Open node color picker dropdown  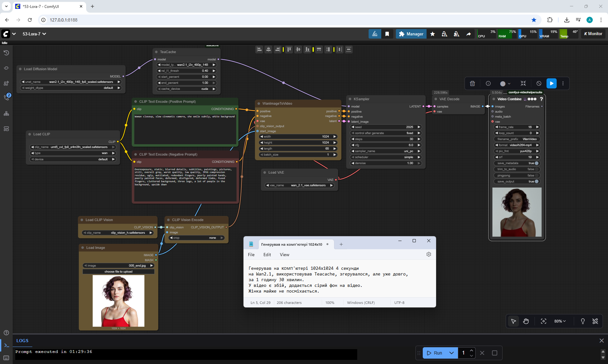(x=505, y=83)
